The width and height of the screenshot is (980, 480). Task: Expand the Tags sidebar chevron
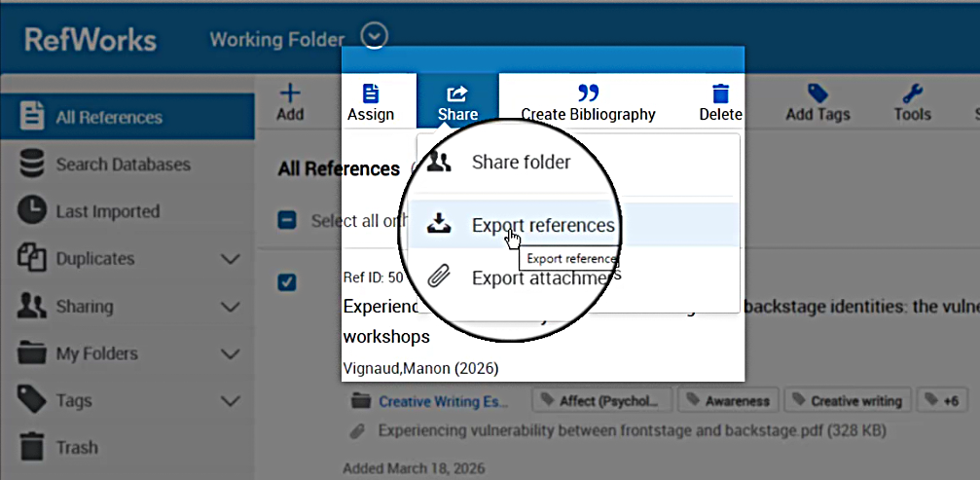tap(231, 400)
